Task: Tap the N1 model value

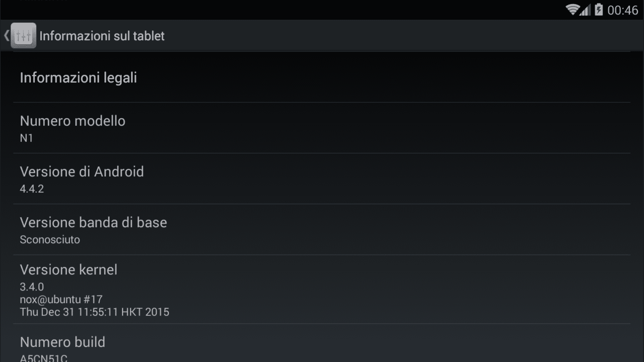Action: click(26, 138)
